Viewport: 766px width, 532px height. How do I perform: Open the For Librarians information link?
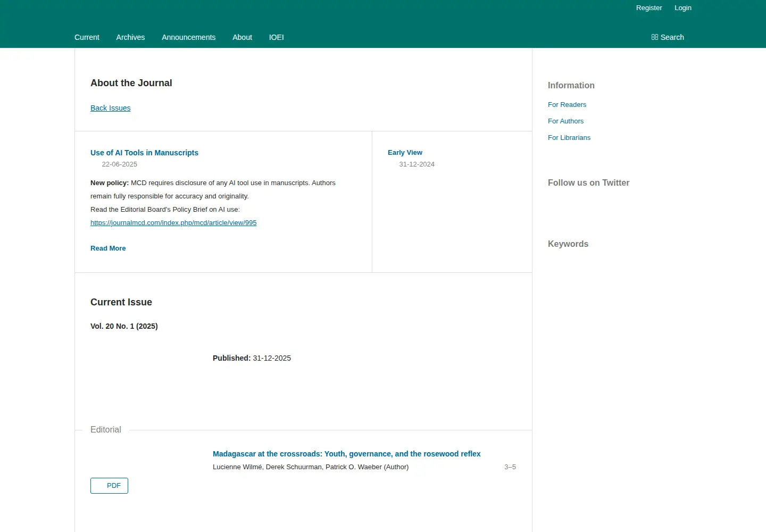(x=569, y=138)
